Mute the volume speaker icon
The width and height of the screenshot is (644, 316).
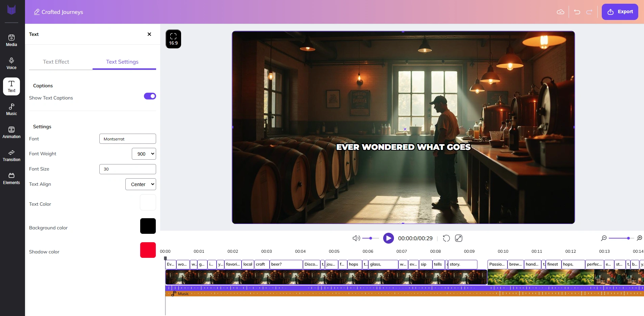click(x=356, y=238)
